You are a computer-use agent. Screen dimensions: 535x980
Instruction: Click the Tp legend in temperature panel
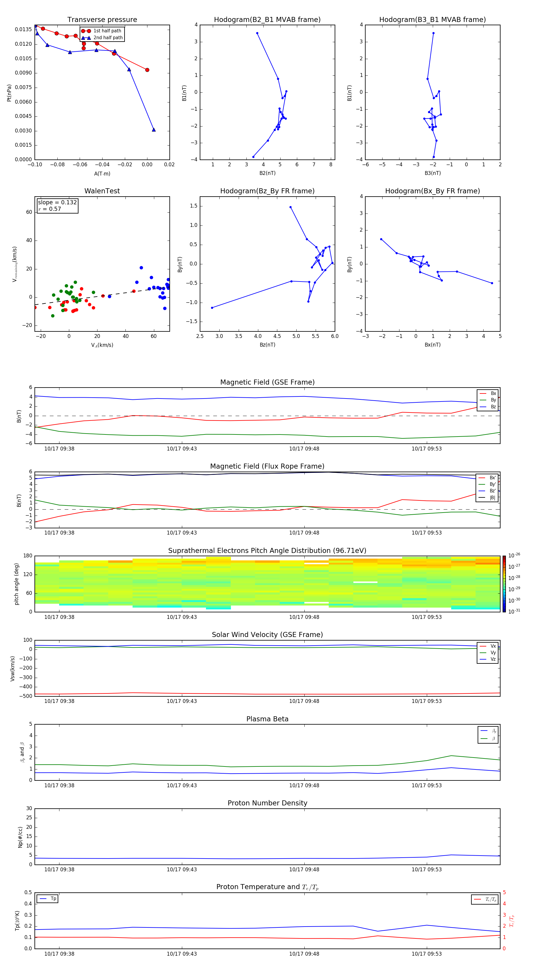point(48,899)
